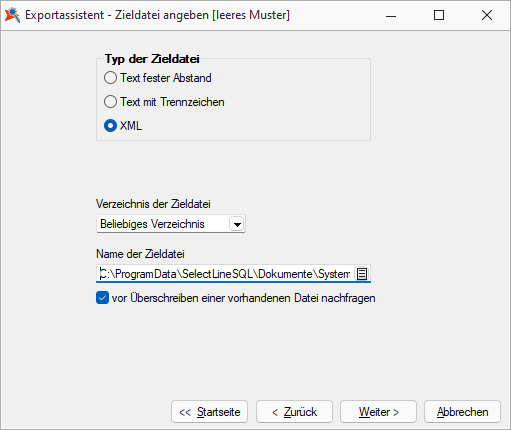Screen dimensions: 511x430
Task: Maximize the Exportassistent window
Action: click(x=439, y=15)
